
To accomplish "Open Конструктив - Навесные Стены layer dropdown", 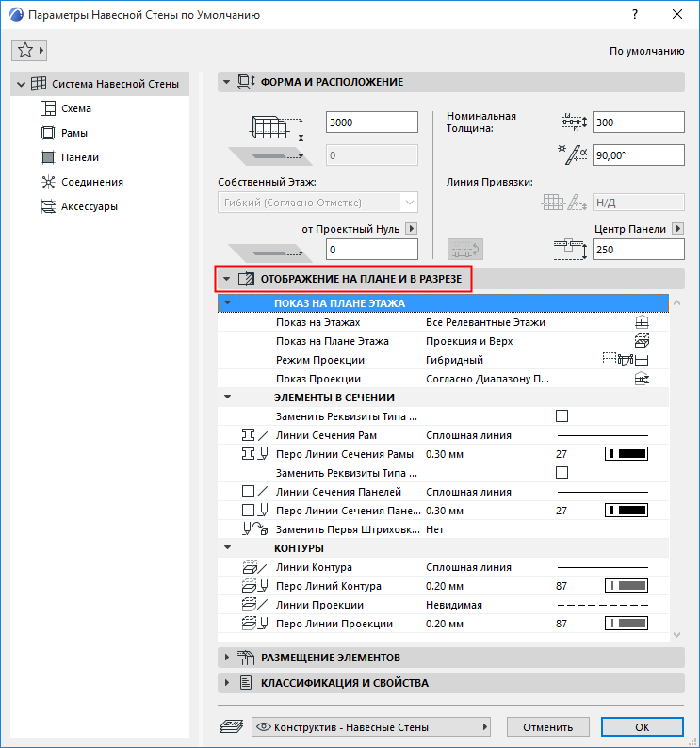I will [371, 727].
